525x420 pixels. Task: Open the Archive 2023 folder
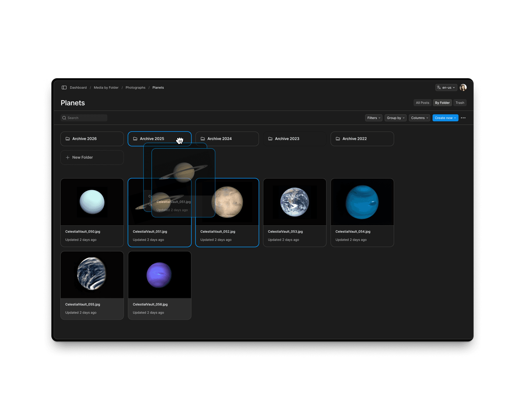[295, 139]
